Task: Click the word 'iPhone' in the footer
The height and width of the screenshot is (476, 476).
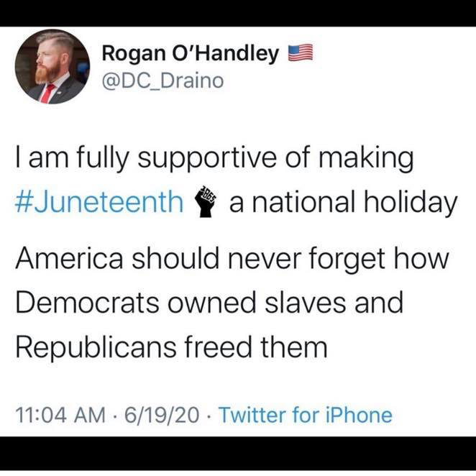Action: click(359, 415)
